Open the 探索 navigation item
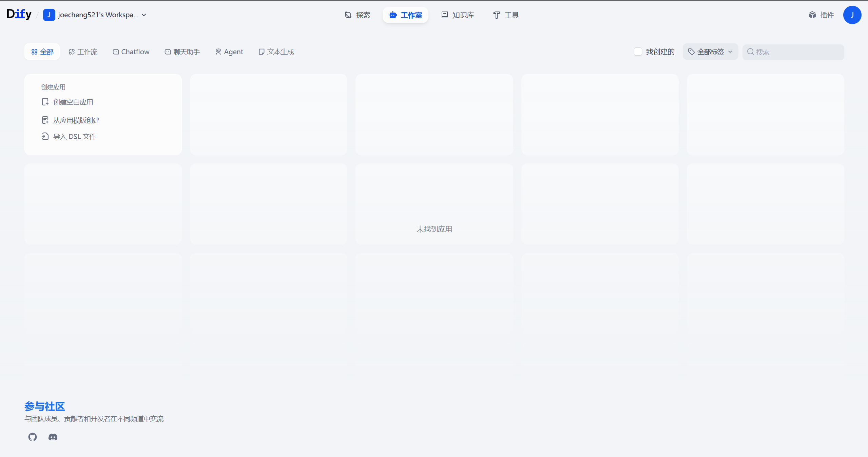This screenshot has height=457, width=868. click(358, 15)
